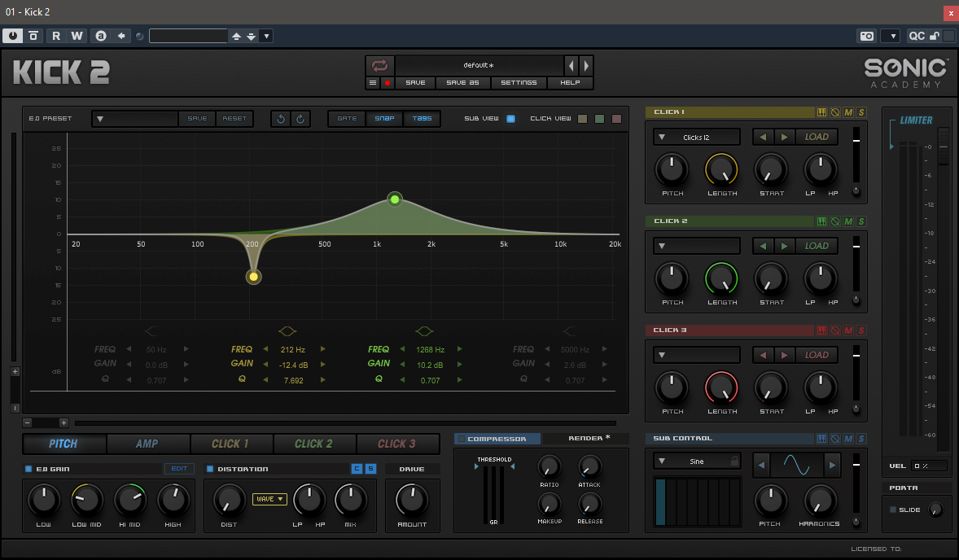Image resolution: width=959 pixels, height=560 pixels.
Task: Toggle the Distortion enable checkbox
Action: 209,469
